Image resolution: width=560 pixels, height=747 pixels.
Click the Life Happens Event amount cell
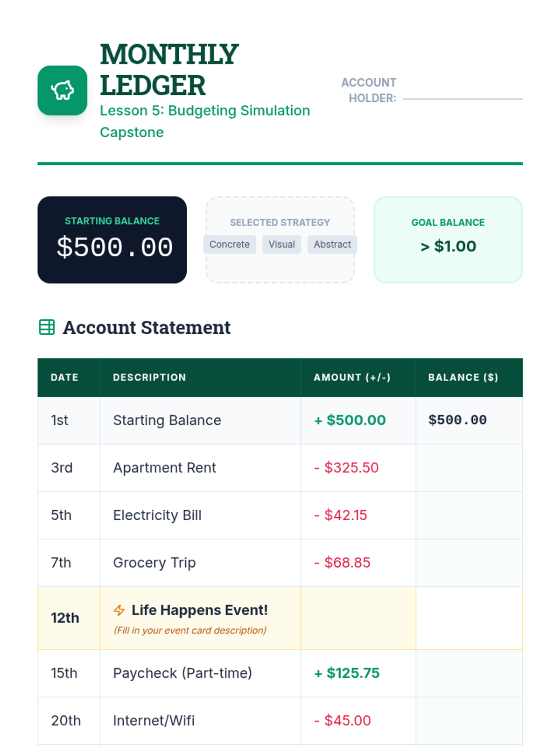click(358, 618)
